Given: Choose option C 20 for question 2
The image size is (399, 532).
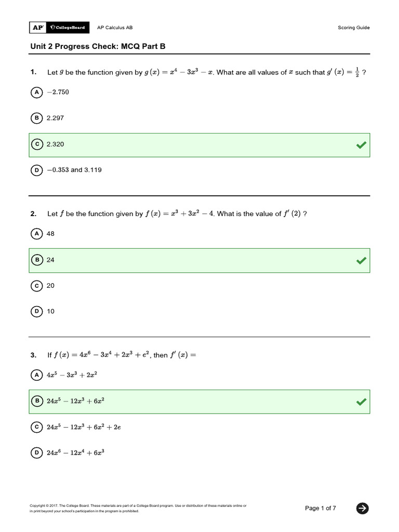Looking at the screenshot, I should click(37, 286).
